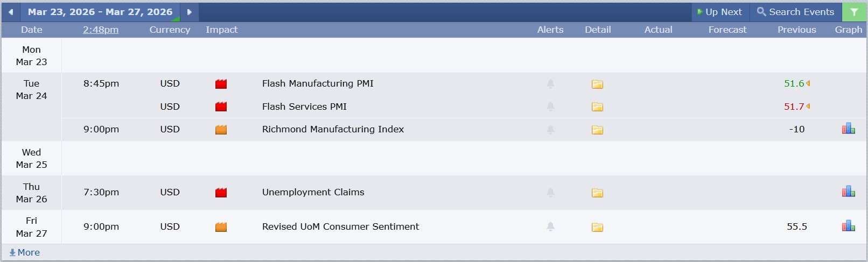Image resolution: width=868 pixels, height=262 pixels.
Task: Open graph for Richmond Manufacturing Index
Action: [848, 129]
